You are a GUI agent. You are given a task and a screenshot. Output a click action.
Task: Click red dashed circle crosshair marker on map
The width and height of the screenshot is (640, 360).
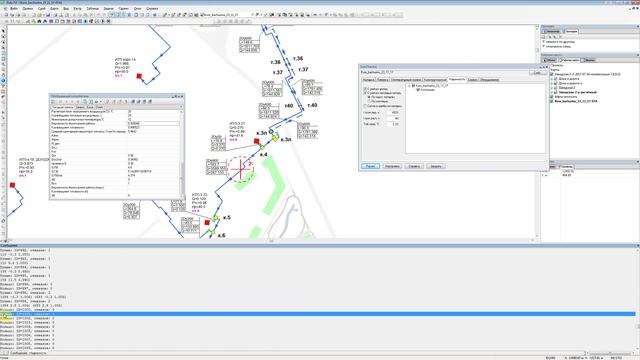(x=241, y=169)
